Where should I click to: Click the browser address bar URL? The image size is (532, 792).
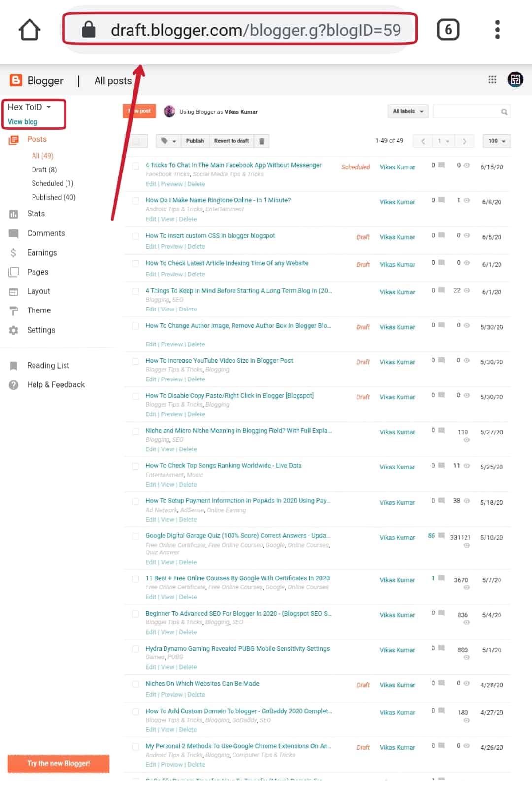click(256, 30)
